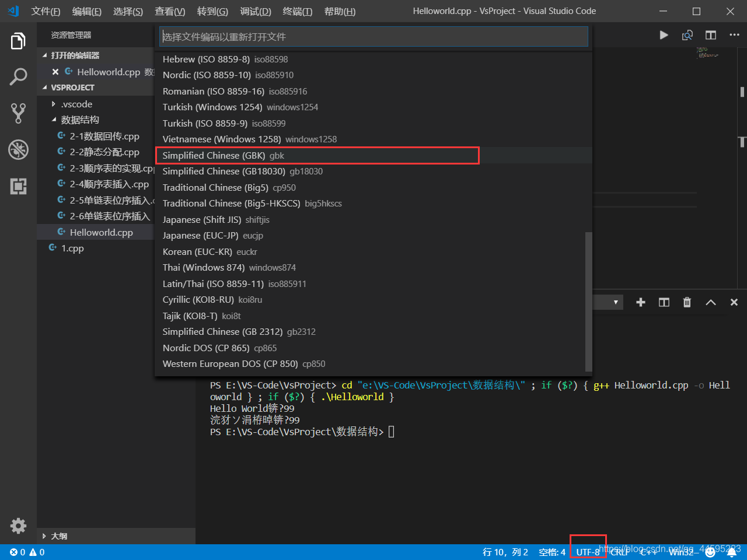This screenshot has width=747, height=560.
Task: Open the 帮助(H) menu
Action: tap(340, 11)
